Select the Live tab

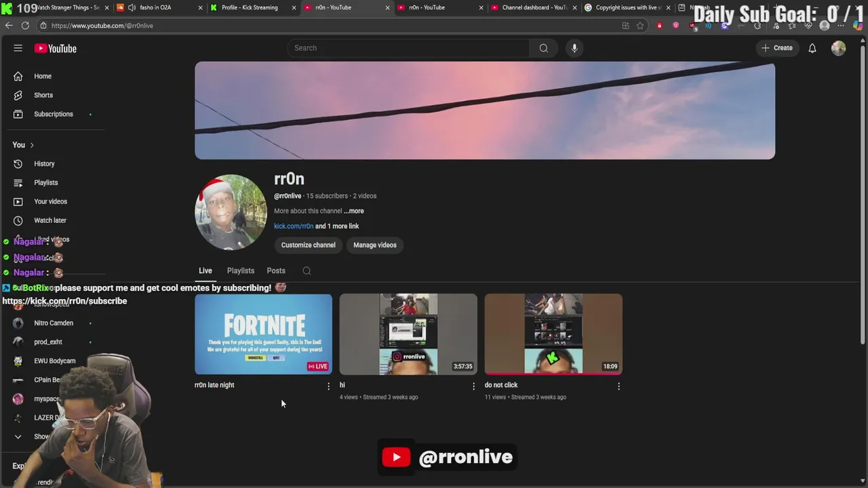(x=205, y=270)
